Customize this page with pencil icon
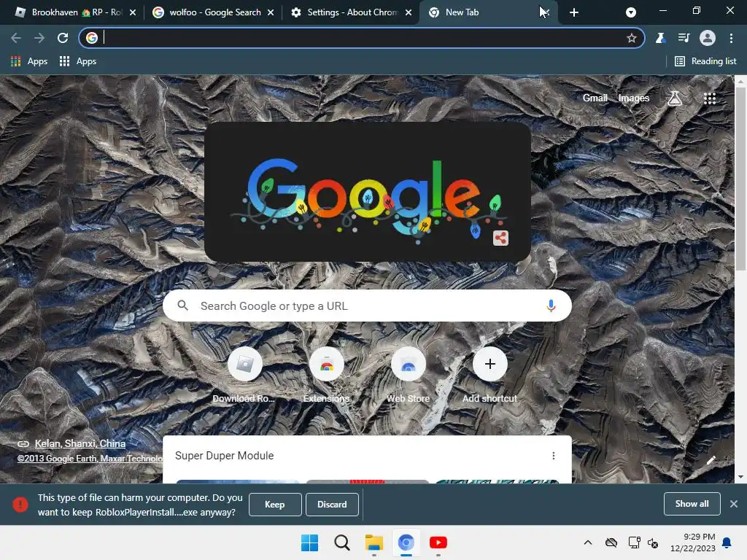Screen dimensions: 747x560 [x=711, y=460]
